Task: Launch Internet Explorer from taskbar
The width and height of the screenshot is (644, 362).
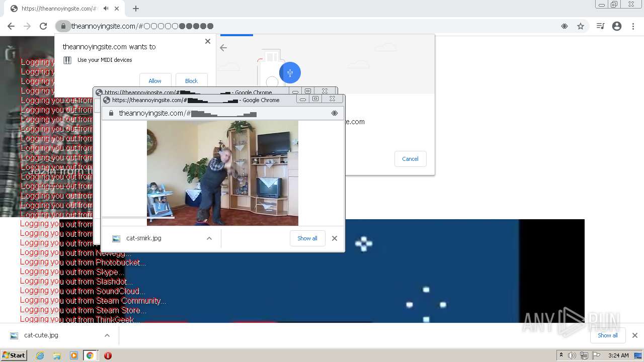Action: tap(40, 355)
